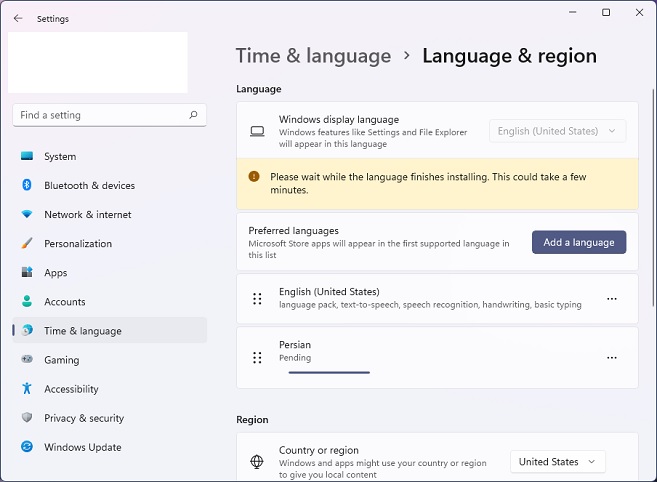The width and height of the screenshot is (657, 482).
Task: Click the Windows display language label
Action: pos(339,119)
